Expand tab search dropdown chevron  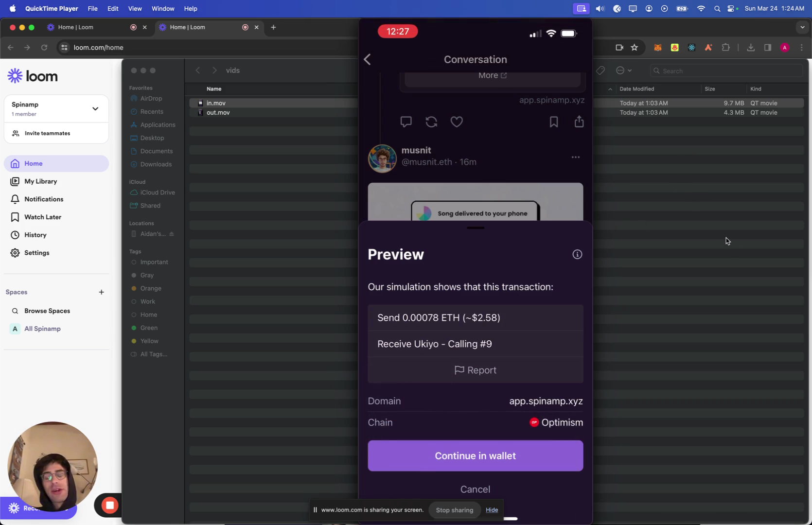pyautogui.click(x=802, y=27)
